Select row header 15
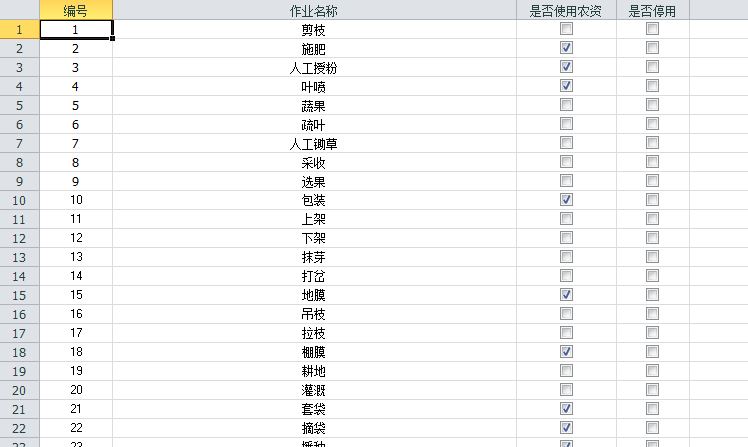Screen dimensions: 748x447 point(20,295)
